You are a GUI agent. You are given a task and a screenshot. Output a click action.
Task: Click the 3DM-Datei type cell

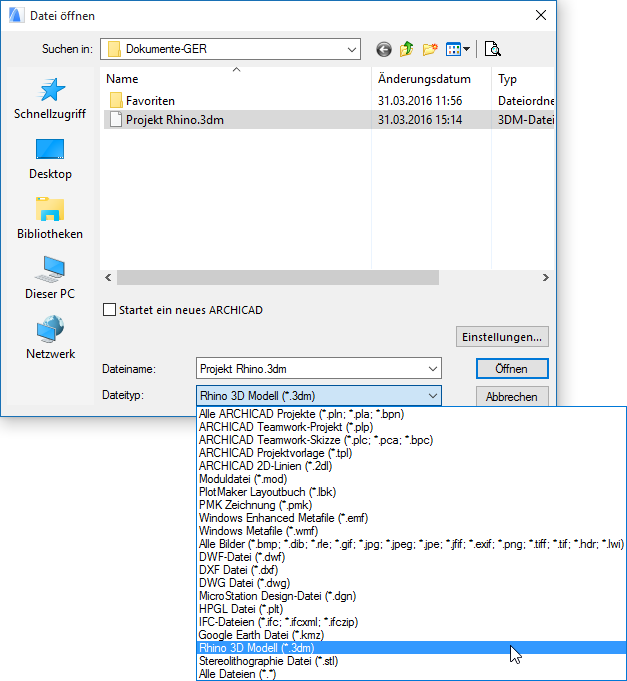(x=526, y=120)
